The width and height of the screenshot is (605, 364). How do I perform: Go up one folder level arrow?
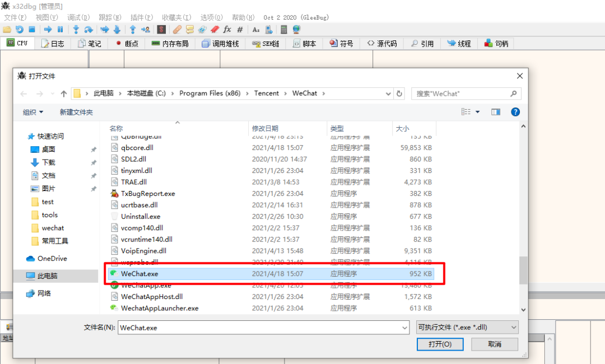pyautogui.click(x=64, y=94)
